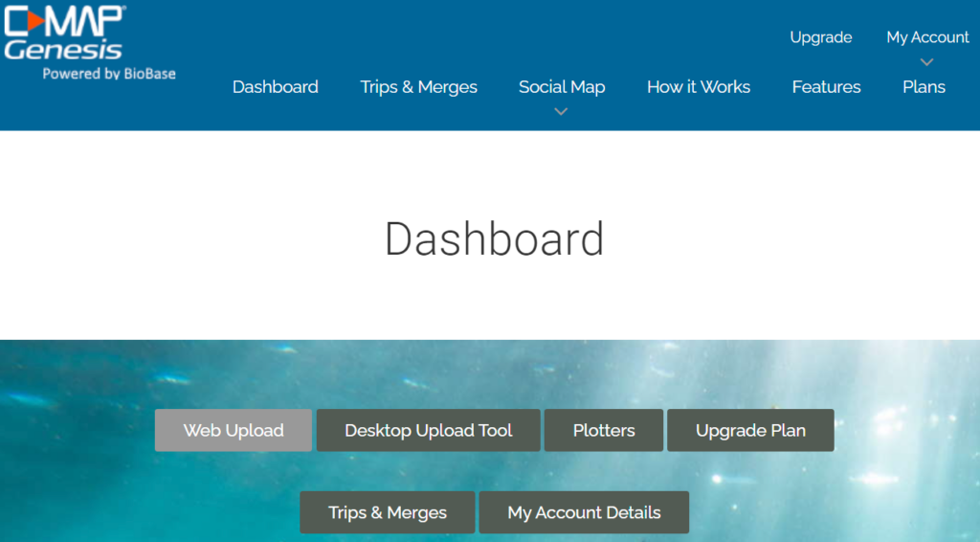
Task: Expand the chevron under My Account
Action: pos(926,62)
